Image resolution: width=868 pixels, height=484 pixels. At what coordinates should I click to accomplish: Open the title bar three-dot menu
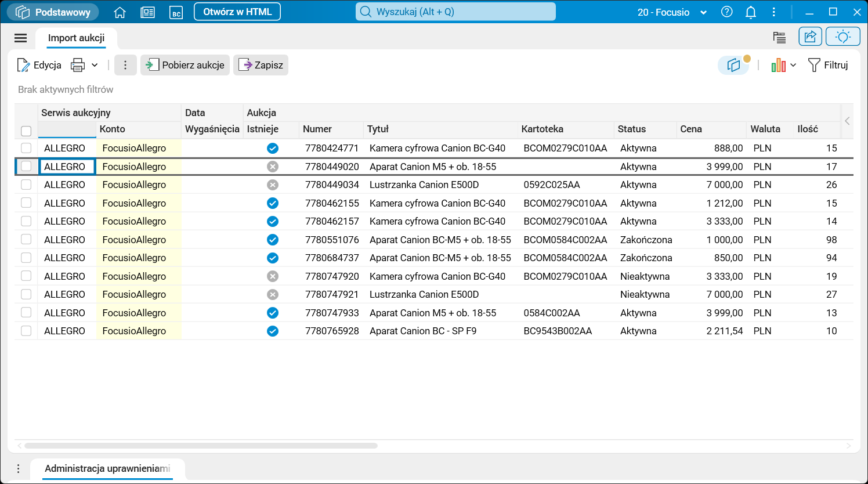point(774,12)
